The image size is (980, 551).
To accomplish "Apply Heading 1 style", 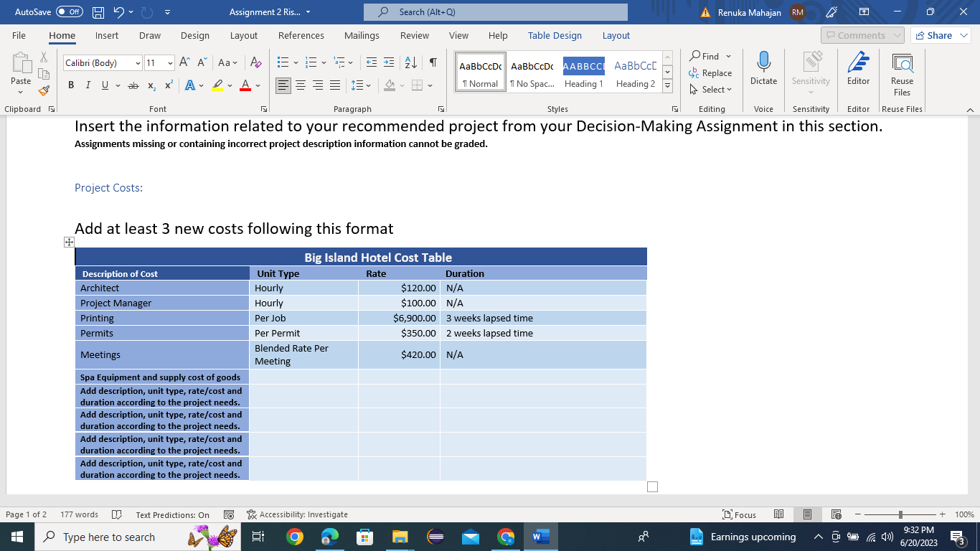I will tap(583, 72).
